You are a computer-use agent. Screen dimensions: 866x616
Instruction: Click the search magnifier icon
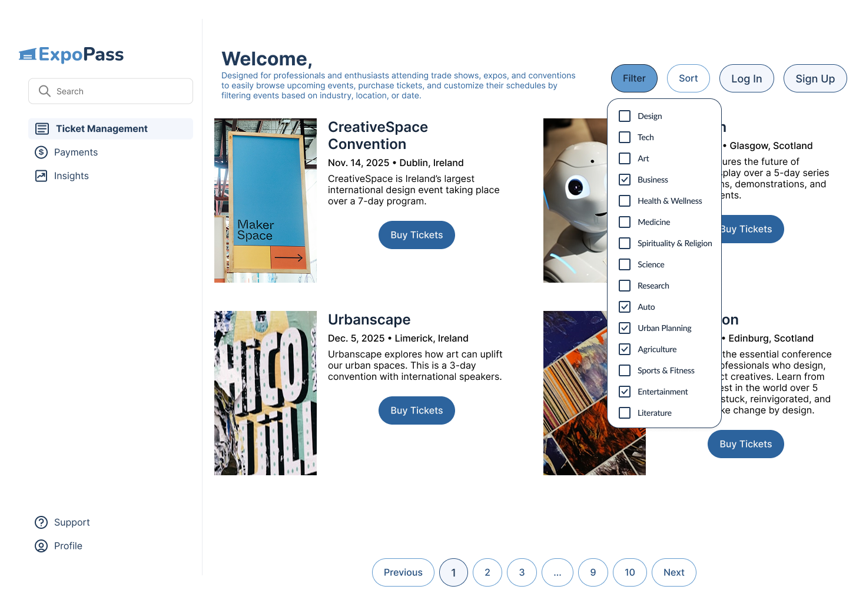point(45,91)
